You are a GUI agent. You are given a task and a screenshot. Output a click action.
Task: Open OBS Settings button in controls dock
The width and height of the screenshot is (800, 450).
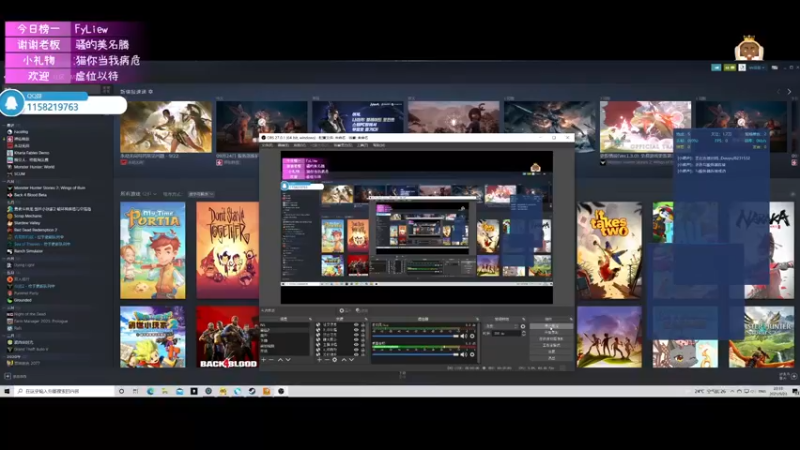(551, 352)
